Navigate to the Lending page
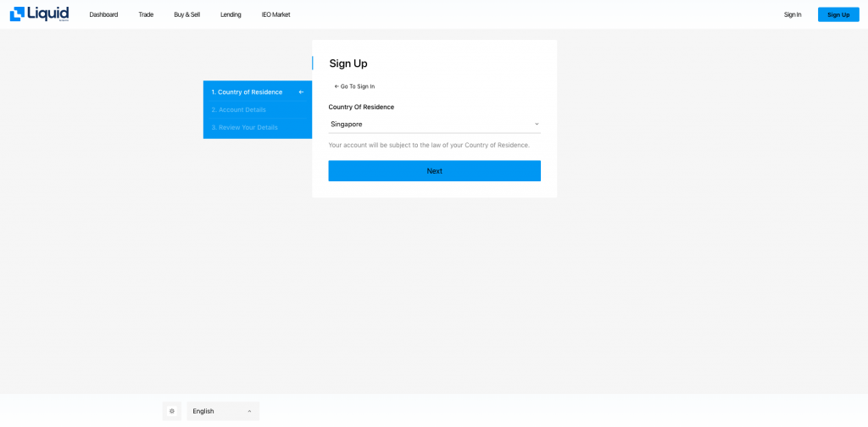 [x=231, y=14]
